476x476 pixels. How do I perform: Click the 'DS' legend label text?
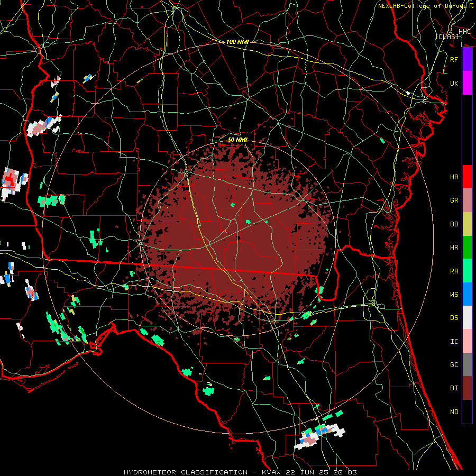click(x=454, y=317)
